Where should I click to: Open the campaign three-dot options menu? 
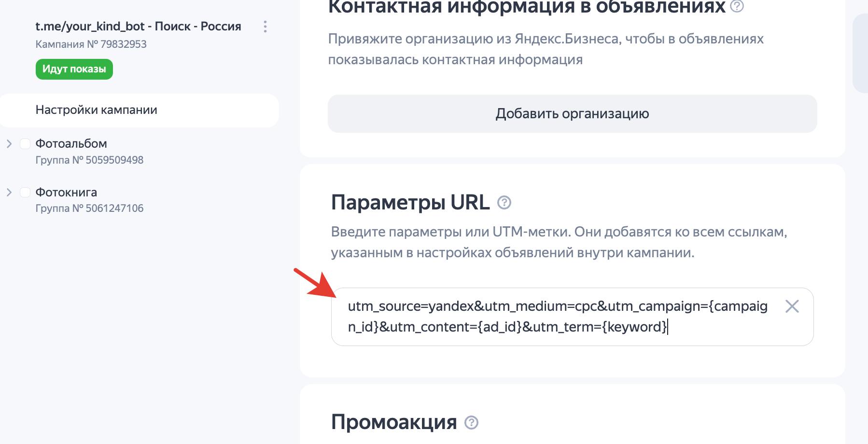tap(265, 27)
